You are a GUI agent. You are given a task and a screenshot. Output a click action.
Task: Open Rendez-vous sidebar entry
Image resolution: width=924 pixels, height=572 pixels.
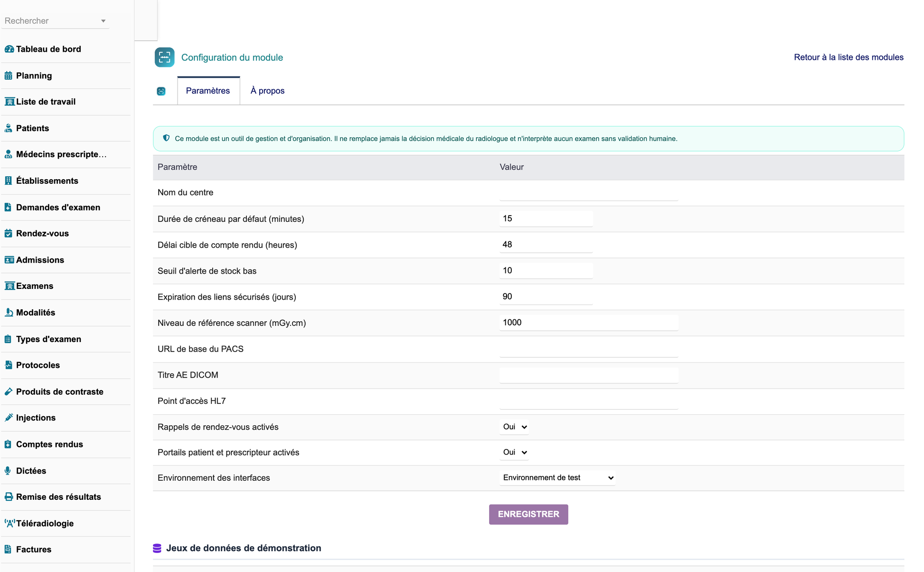point(42,233)
